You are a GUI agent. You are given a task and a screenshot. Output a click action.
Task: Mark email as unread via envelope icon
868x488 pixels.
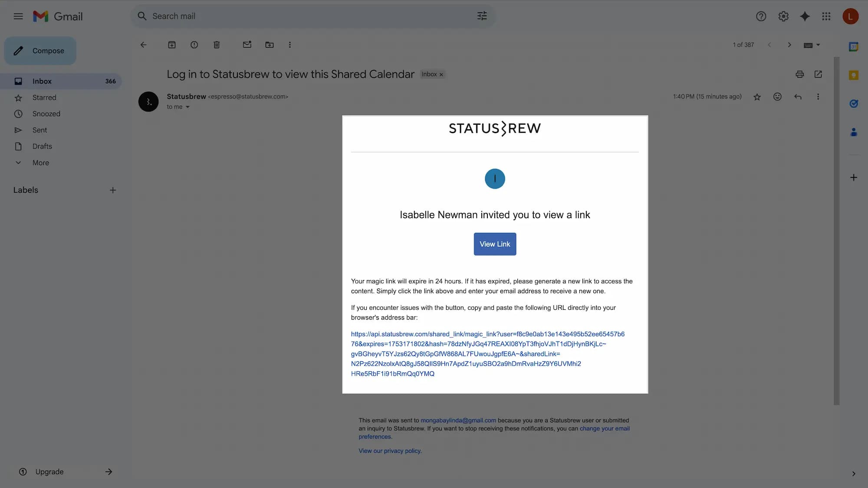pos(247,45)
